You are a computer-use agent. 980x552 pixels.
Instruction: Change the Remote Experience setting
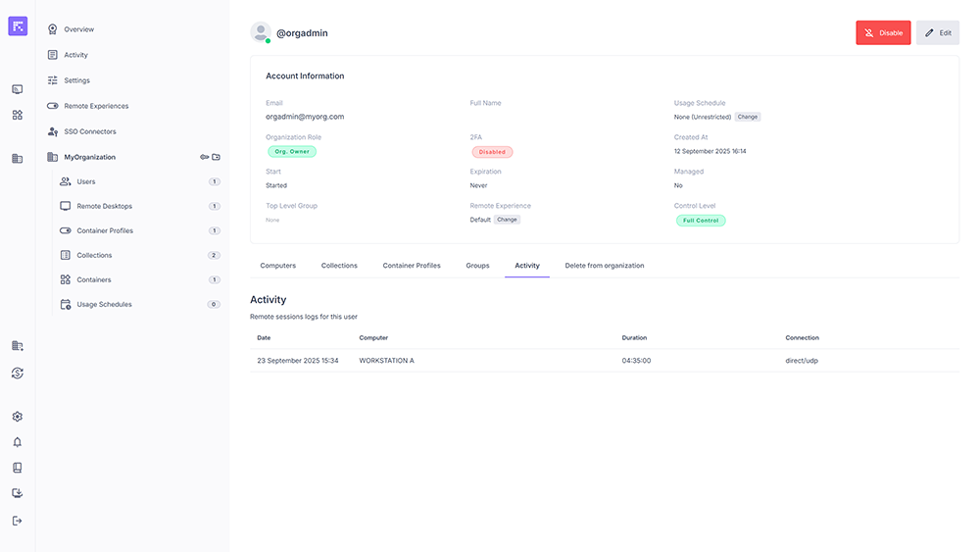click(507, 220)
